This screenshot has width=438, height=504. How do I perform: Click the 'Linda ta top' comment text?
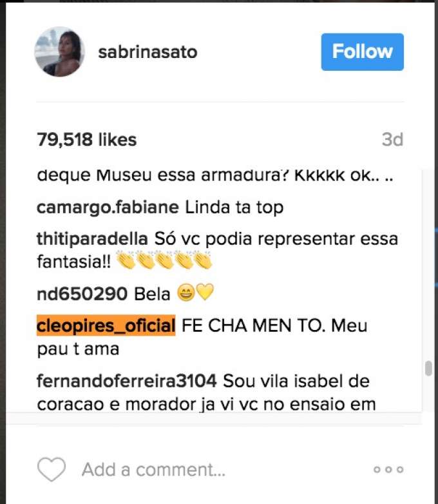pos(234,208)
